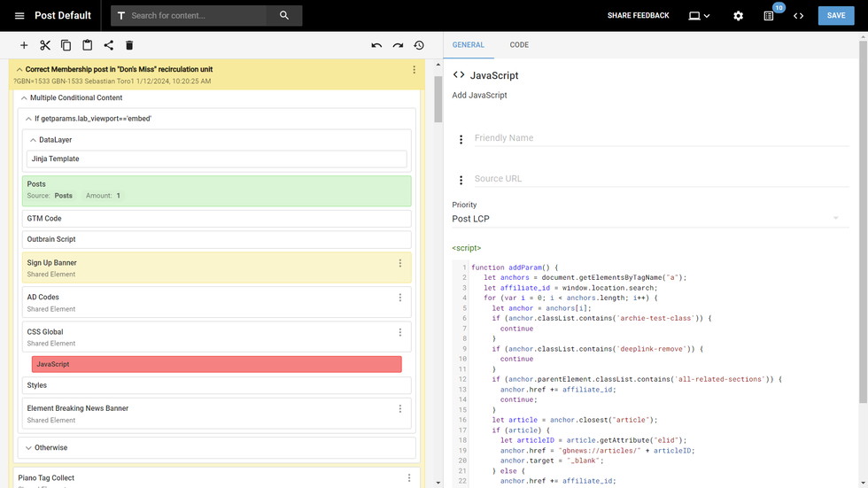This screenshot has height=488, width=868.
Task: Click the paste clipboard icon
Action: [88, 45]
